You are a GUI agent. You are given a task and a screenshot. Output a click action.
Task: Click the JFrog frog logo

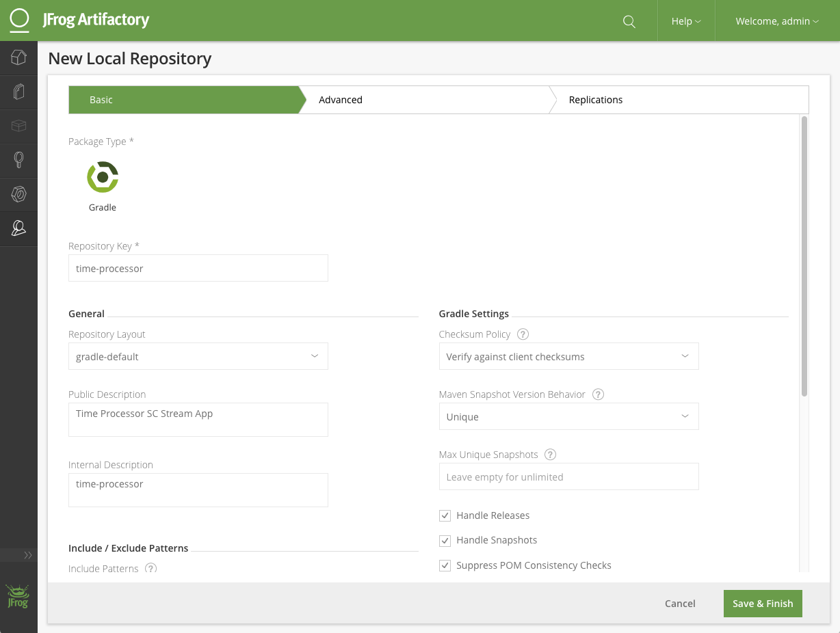click(x=18, y=597)
